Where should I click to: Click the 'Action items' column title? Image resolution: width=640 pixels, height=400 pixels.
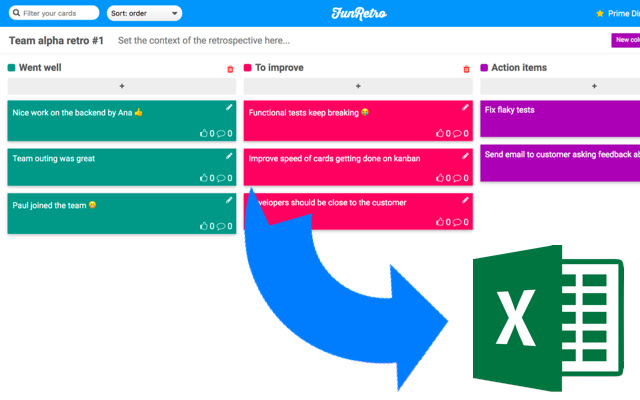point(519,68)
